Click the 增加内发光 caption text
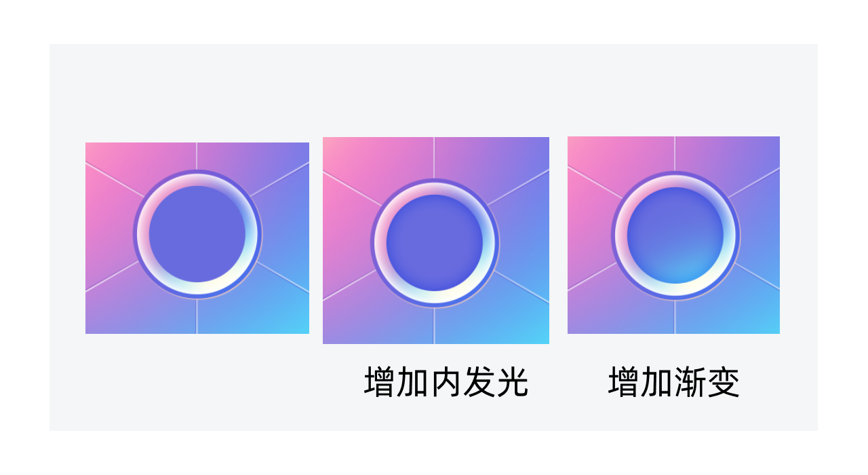868x475 pixels. click(446, 383)
